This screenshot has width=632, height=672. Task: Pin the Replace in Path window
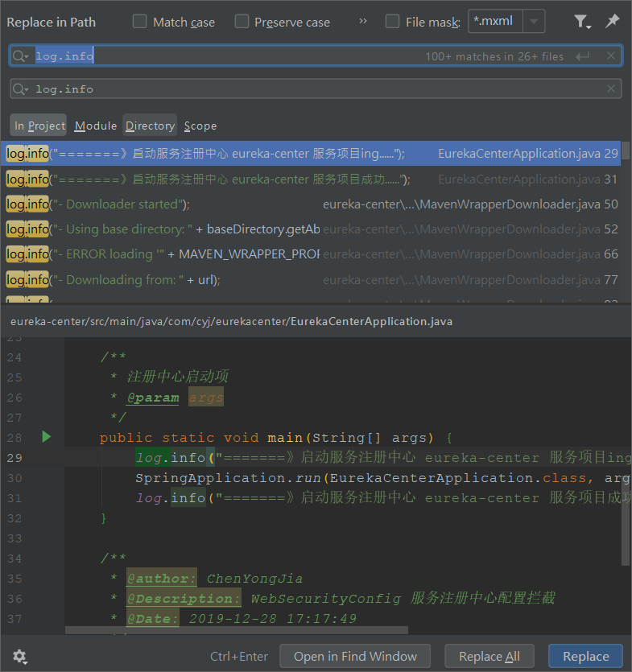click(613, 21)
